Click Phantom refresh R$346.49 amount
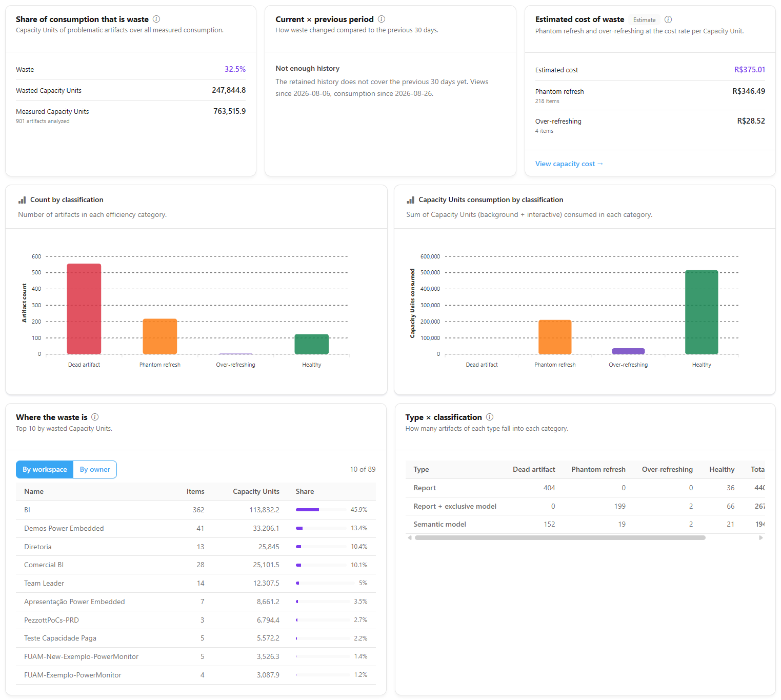This screenshot has width=781, height=700. click(749, 91)
